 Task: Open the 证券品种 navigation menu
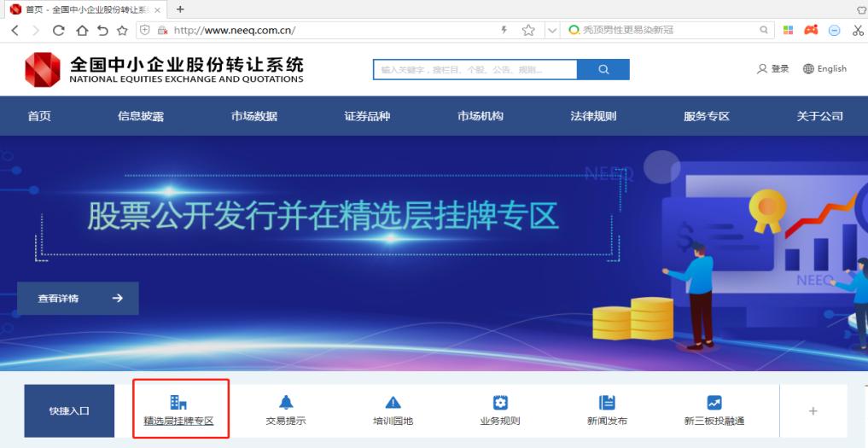pyautogui.click(x=367, y=116)
